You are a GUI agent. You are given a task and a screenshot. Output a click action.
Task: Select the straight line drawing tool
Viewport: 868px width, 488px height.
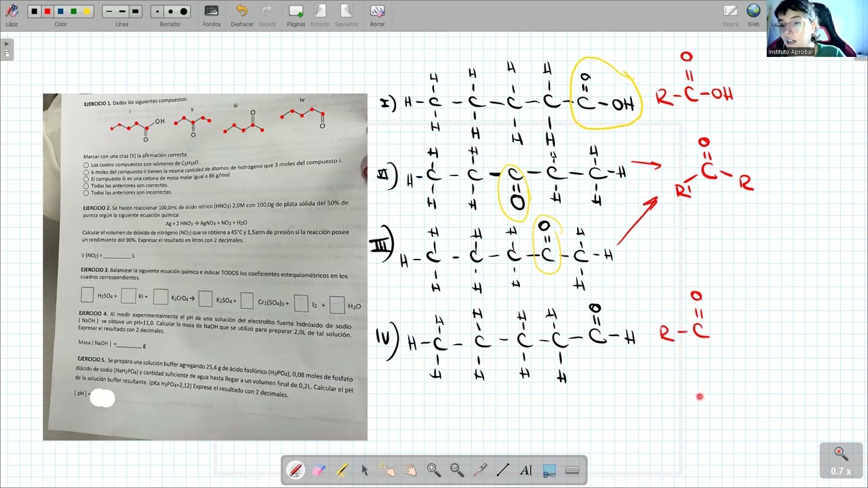tap(503, 470)
